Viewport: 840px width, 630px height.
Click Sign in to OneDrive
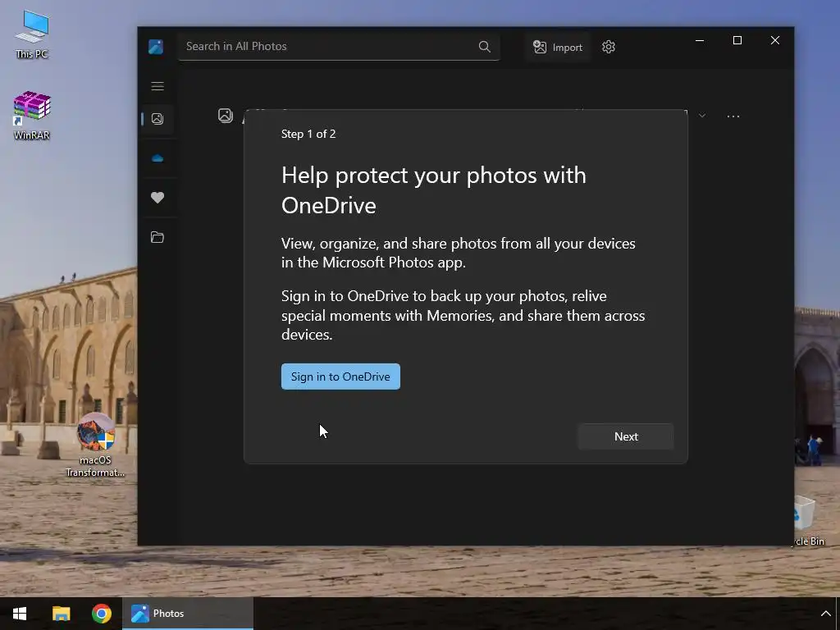click(340, 377)
